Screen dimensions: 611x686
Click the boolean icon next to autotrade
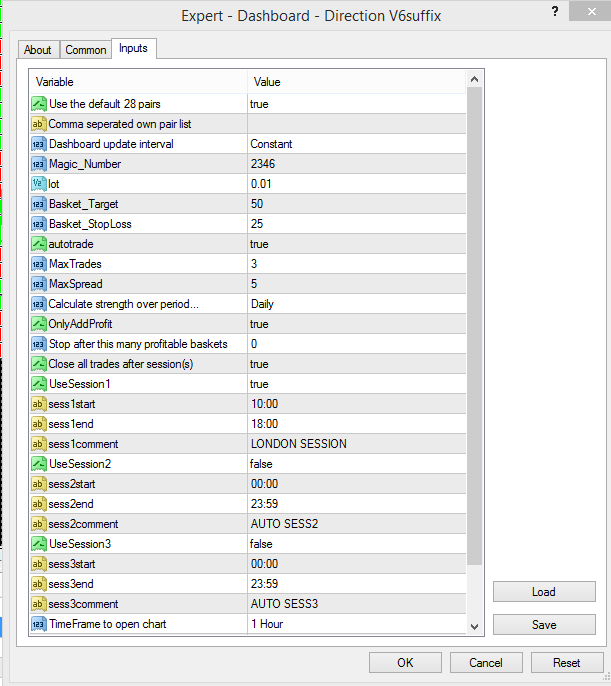tap(38, 244)
